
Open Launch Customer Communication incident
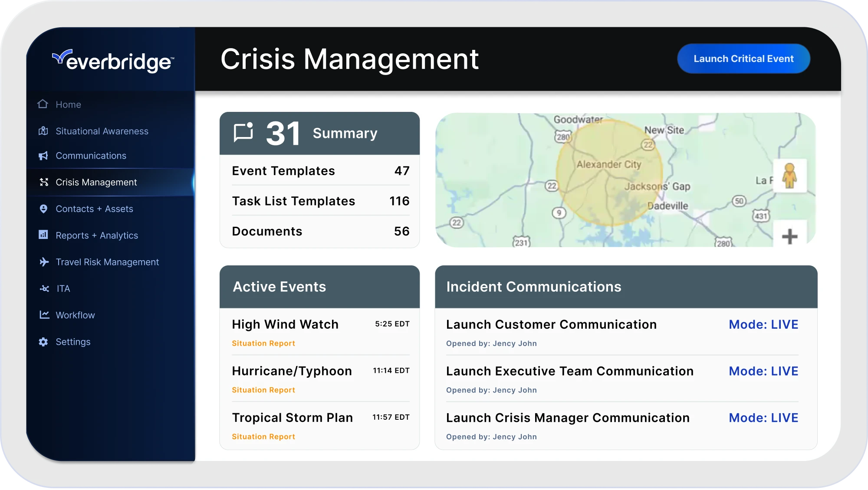(551, 324)
